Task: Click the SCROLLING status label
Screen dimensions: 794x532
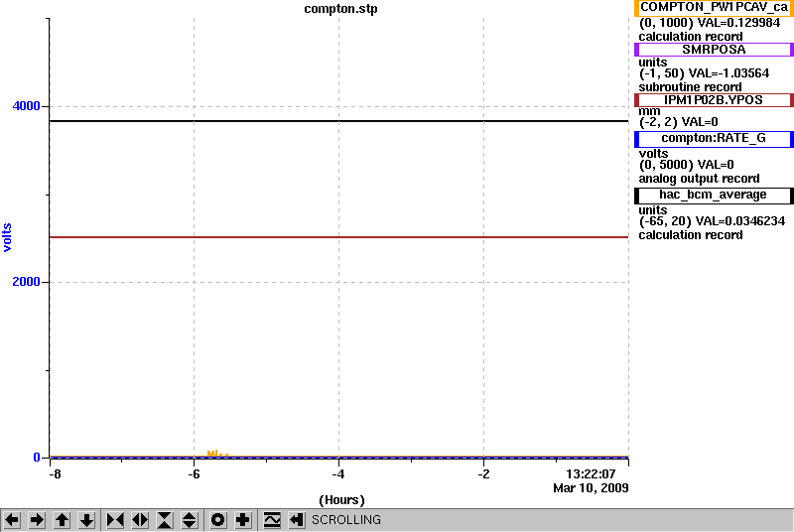Action: [346, 520]
